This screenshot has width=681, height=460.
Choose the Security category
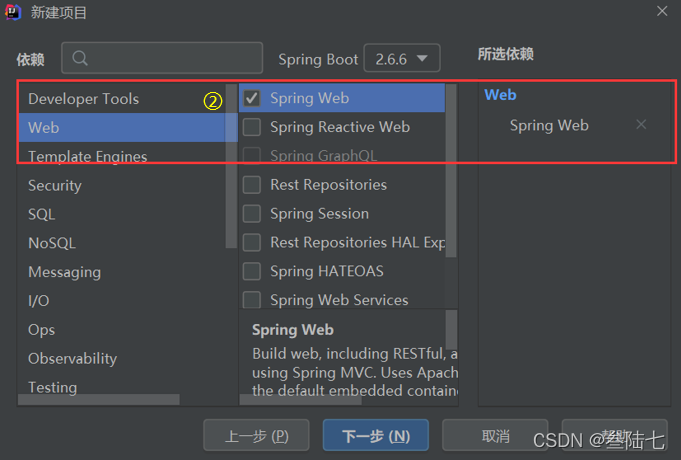point(122,185)
